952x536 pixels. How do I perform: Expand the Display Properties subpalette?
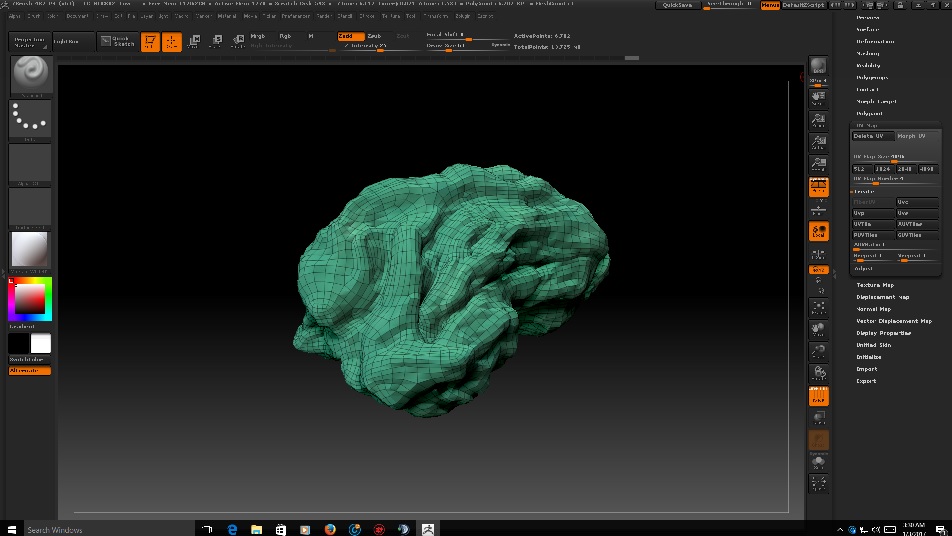[883, 333]
